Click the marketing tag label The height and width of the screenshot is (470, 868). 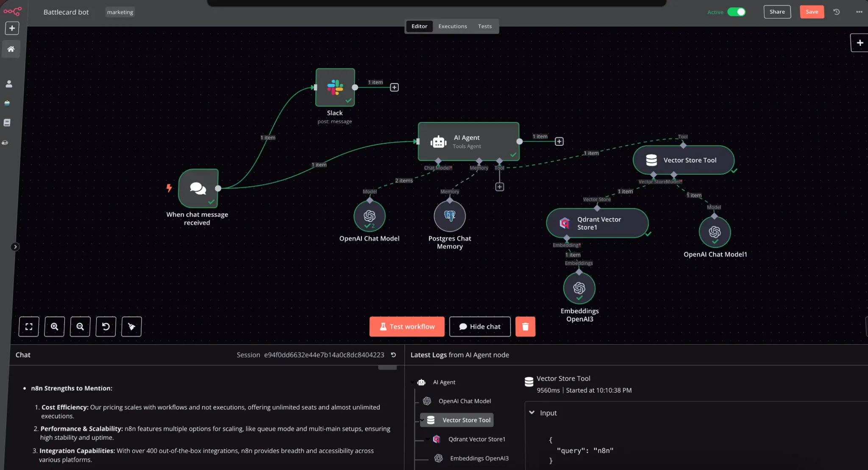[120, 12]
